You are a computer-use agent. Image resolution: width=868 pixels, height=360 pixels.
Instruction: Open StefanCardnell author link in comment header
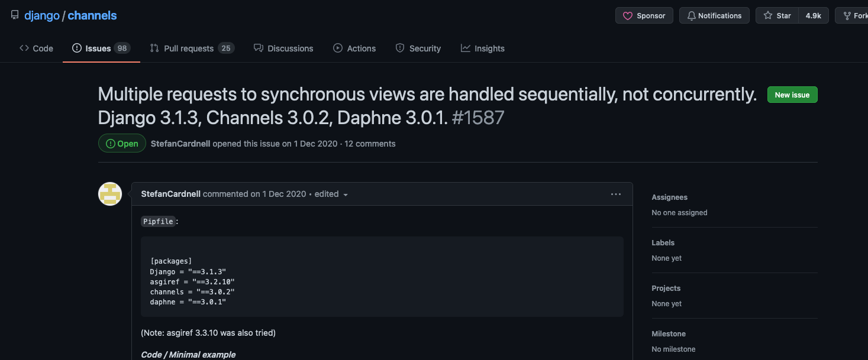(x=171, y=194)
